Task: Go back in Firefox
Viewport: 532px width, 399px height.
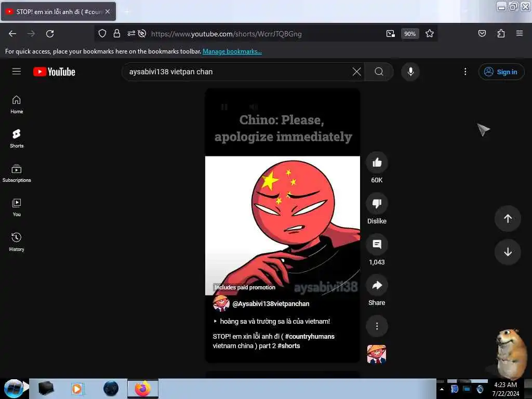Action: [12, 34]
